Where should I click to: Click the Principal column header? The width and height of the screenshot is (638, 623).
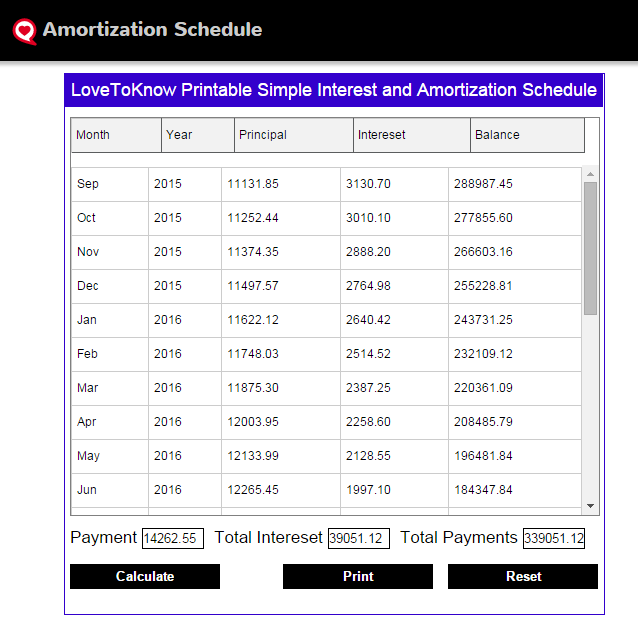pyautogui.click(x=294, y=135)
